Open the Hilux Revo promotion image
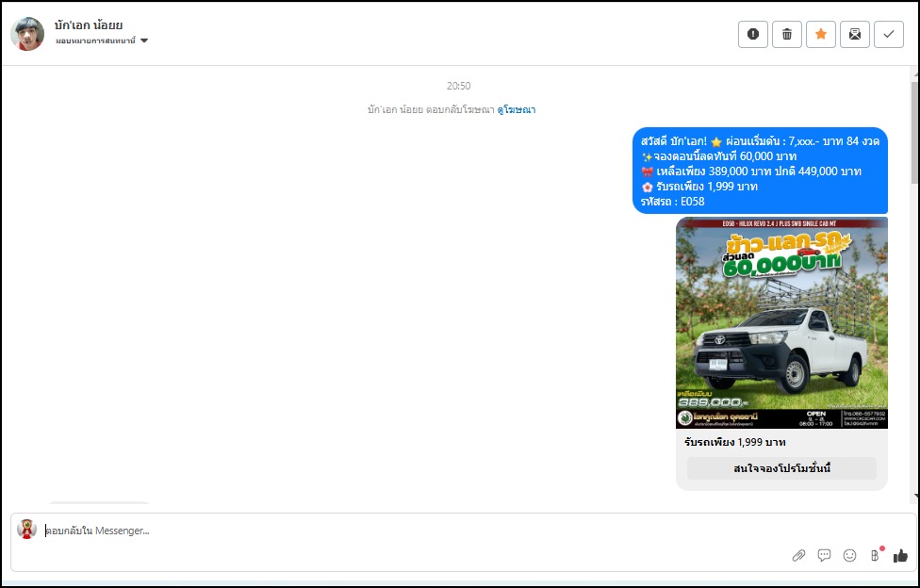The height and width of the screenshot is (588, 920). tap(781, 323)
